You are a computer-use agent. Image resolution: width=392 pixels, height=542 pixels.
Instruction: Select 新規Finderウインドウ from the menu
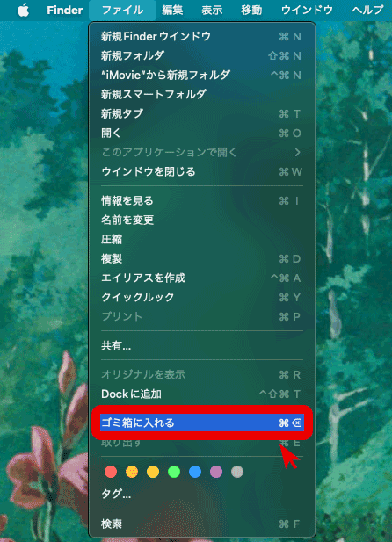click(x=202, y=36)
